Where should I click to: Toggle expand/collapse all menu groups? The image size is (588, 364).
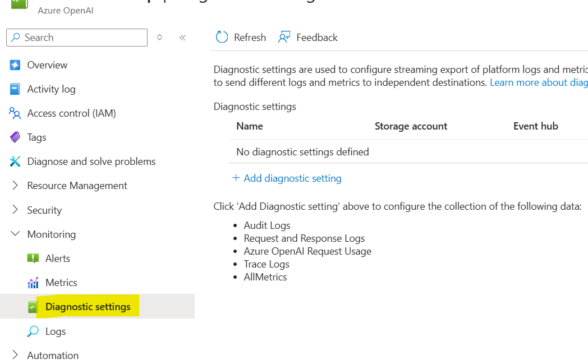[159, 38]
